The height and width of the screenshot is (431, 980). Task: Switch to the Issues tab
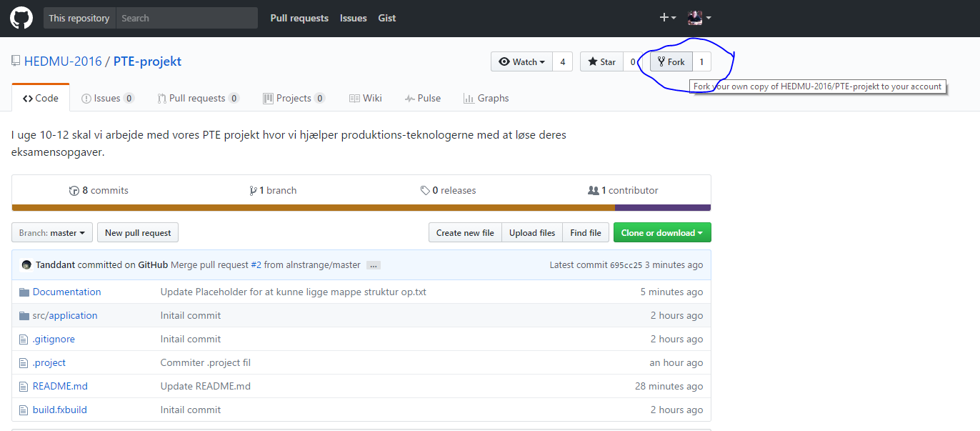[107, 98]
